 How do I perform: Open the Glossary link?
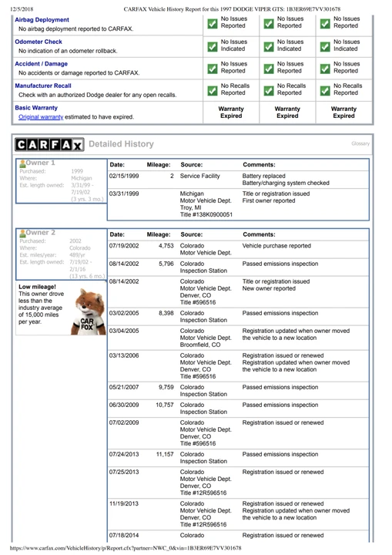[360, 143]
